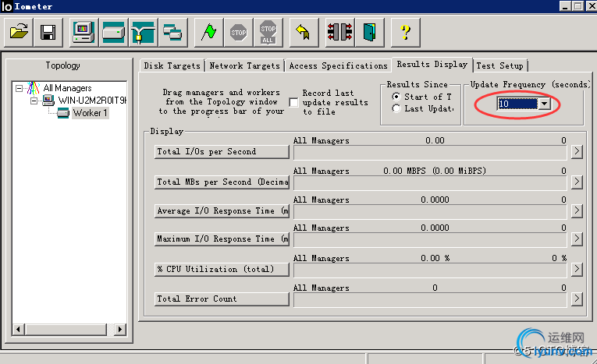Click the Topology horizontal scrollbar thumb
The width and height of the screenshot is (597, 364).
click(x=65, y=330)
